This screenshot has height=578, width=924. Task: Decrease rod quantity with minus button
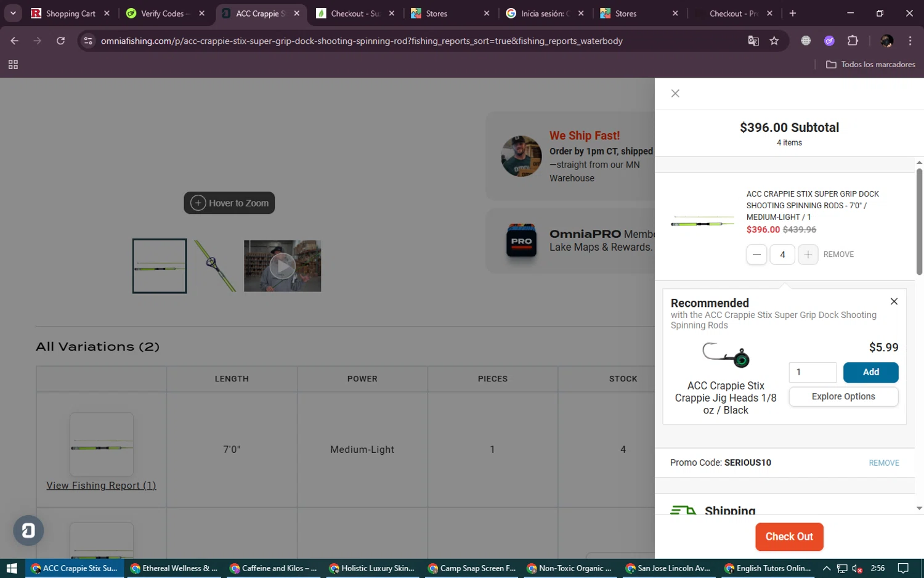pos(756,254)
